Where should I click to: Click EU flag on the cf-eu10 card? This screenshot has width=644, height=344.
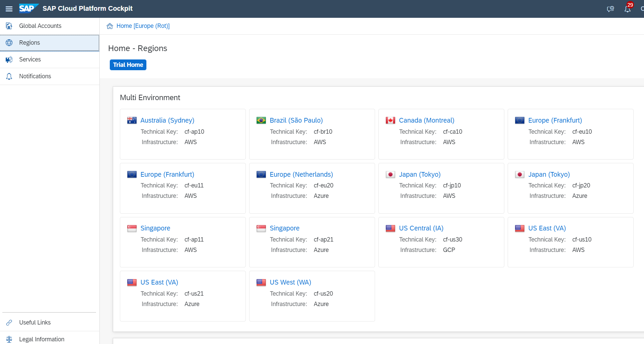[520, 120]
